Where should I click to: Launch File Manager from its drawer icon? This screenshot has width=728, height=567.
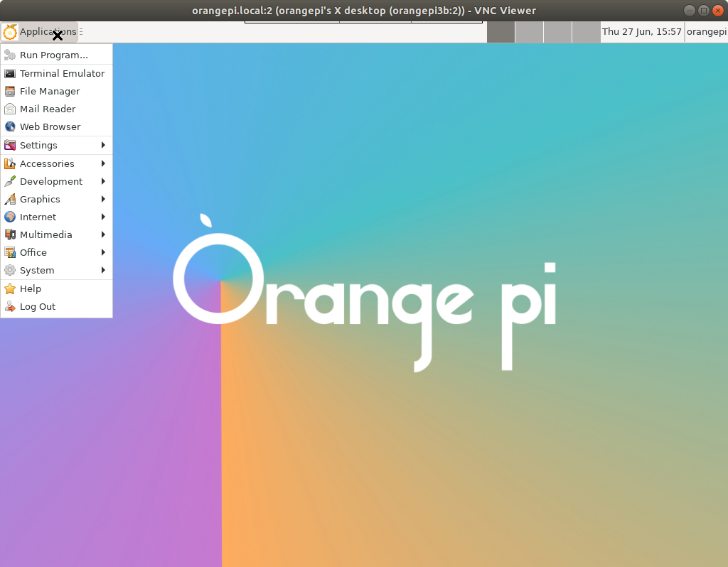(x=10, y=92)
